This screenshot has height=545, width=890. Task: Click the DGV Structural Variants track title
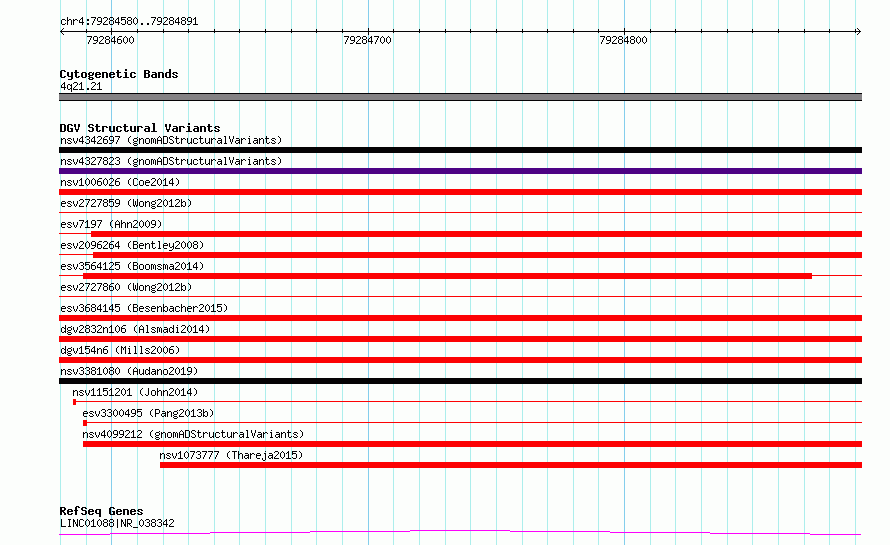140,128
